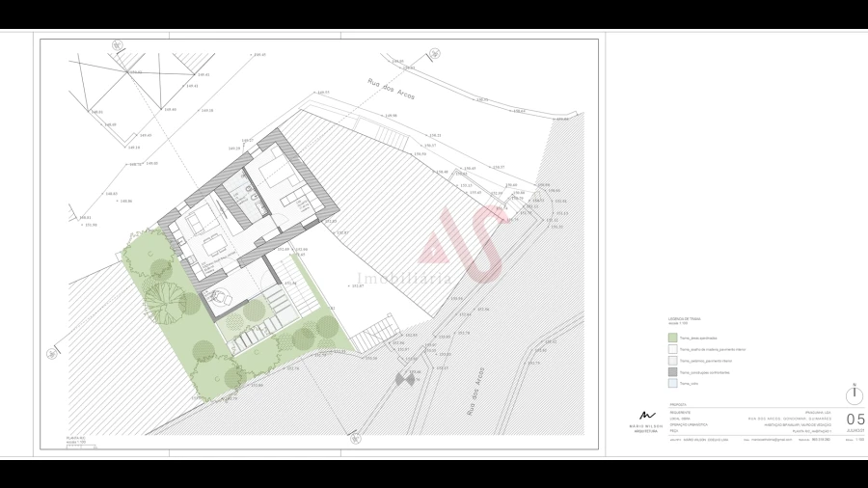Screen dimensions: 868x488
Task: Click the red AUS Imobiliária watermark logo
Action: point(460,242)
